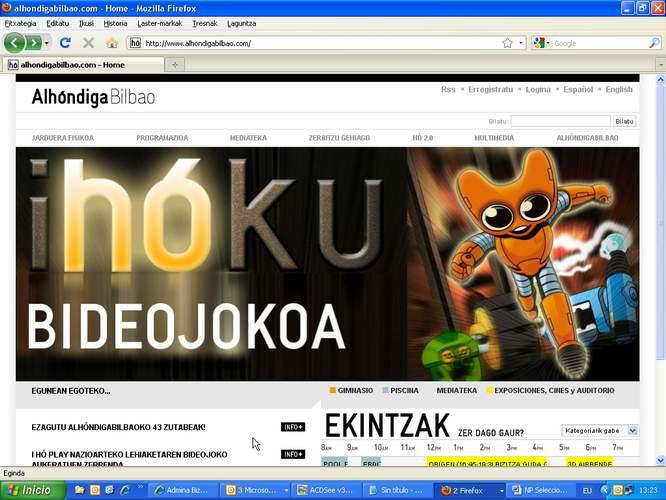Click the Internet Explorer quick launch icon
The image size is (666, 500).
tap(125, 490)
